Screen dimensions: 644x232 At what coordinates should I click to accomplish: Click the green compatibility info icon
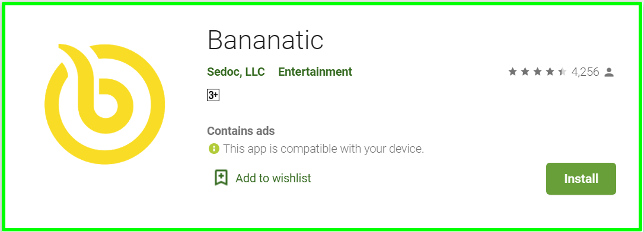click(214, 149)
